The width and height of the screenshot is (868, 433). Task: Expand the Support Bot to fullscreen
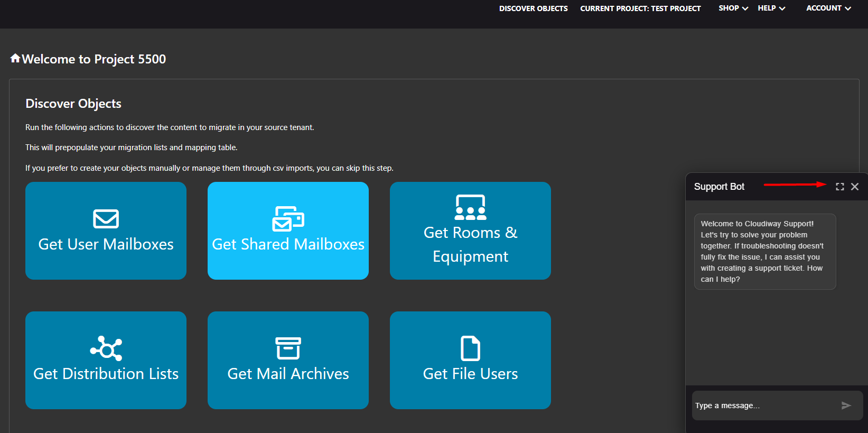click(840, 187)
